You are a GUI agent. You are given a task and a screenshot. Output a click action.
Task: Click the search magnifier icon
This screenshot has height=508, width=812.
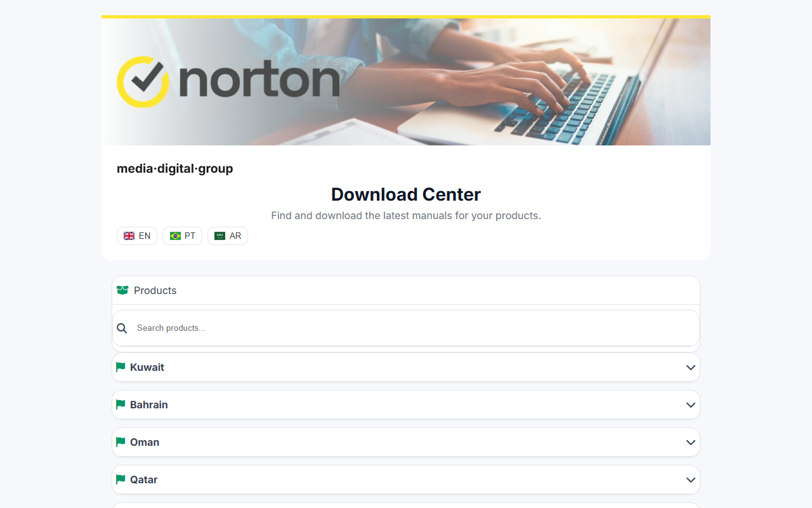click(x=122, y=328)
